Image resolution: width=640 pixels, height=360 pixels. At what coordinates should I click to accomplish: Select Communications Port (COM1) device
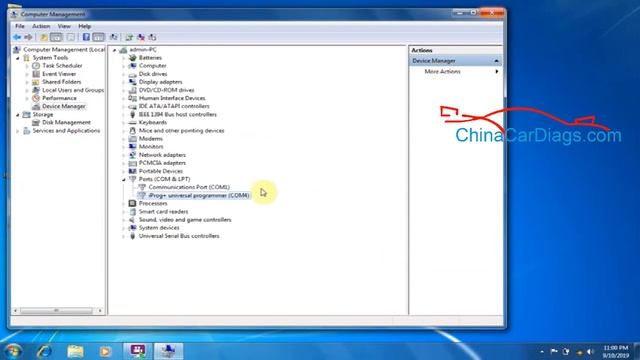(x=189, y=187)
